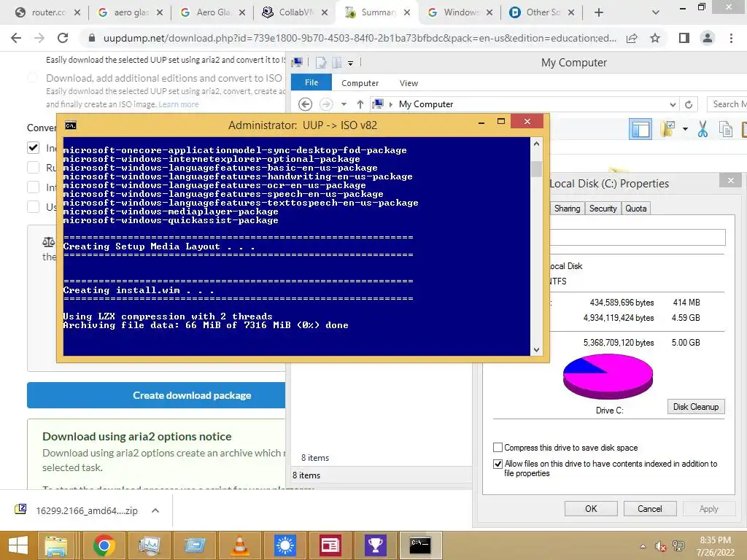
Task: Uncheck the first conversion options checkbox
Action: pyautogui.click(x=33, y=148)
